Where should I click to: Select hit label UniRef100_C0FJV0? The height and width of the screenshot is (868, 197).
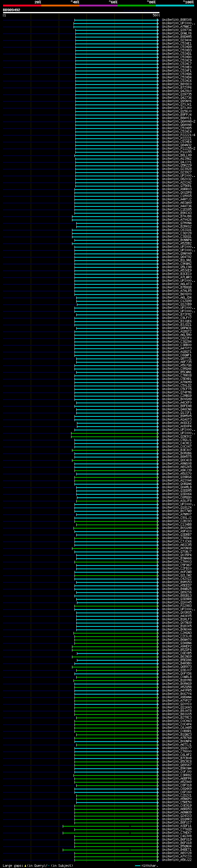pos(176,772)
